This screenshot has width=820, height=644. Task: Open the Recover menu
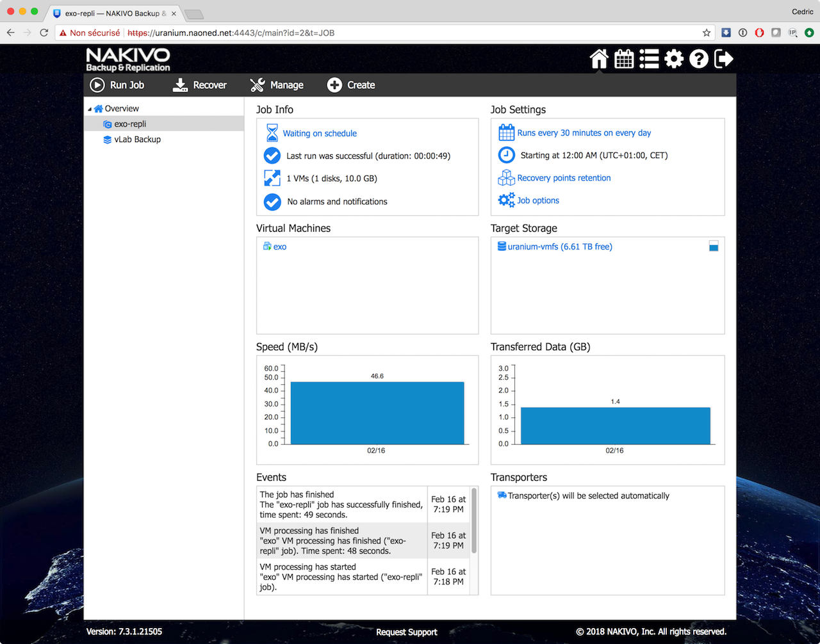pos(200,85)
